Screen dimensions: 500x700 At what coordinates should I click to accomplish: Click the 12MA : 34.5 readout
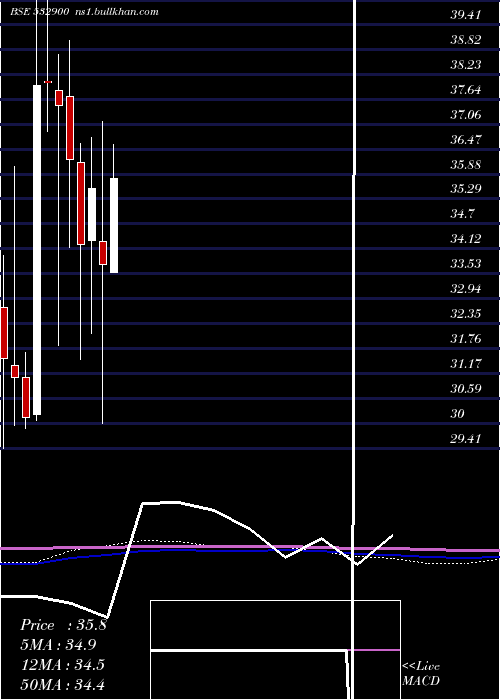click(63, 665)
